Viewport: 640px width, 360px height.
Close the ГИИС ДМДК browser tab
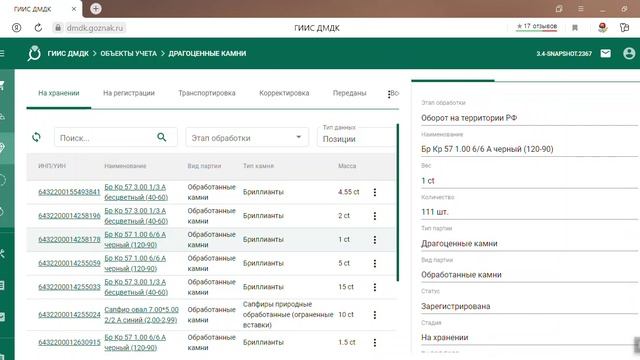click(x=73, y=9)
